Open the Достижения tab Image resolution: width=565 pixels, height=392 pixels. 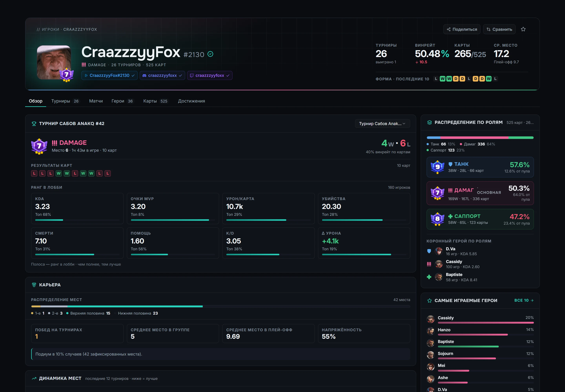(x=191, y=101)
